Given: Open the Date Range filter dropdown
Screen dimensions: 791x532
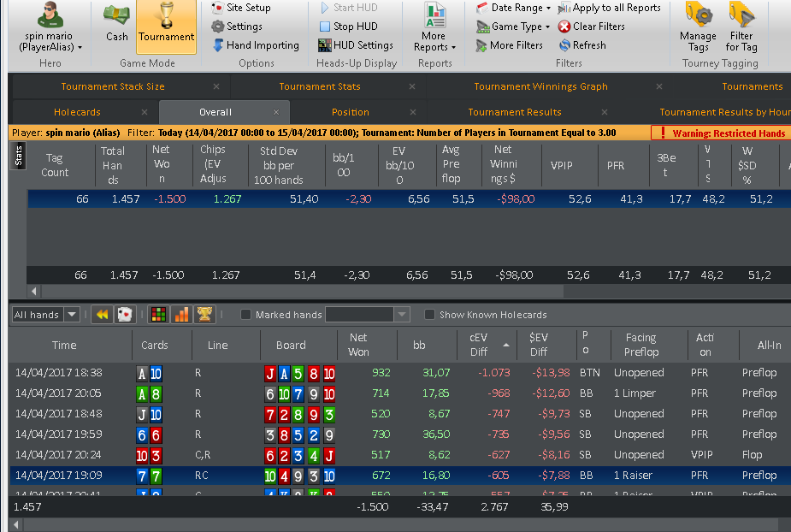Looking at the screenshot, I should [514, 8].
